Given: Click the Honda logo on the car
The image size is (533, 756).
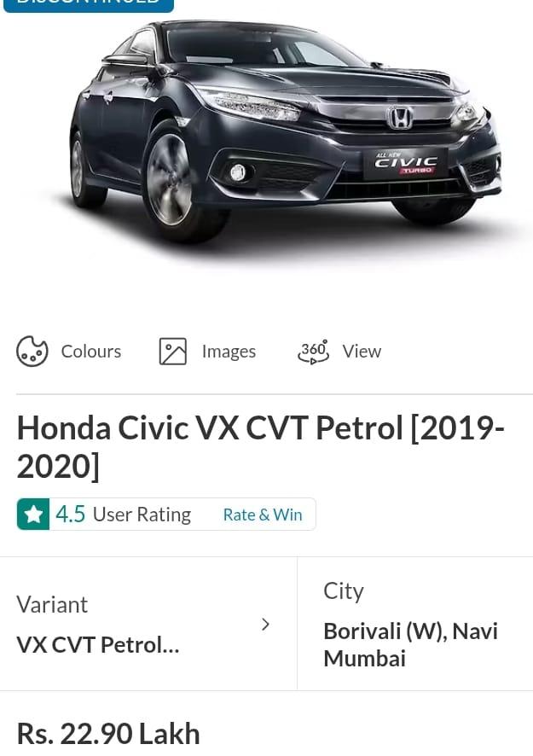Looking at the screenshot, I should point(400,117).
